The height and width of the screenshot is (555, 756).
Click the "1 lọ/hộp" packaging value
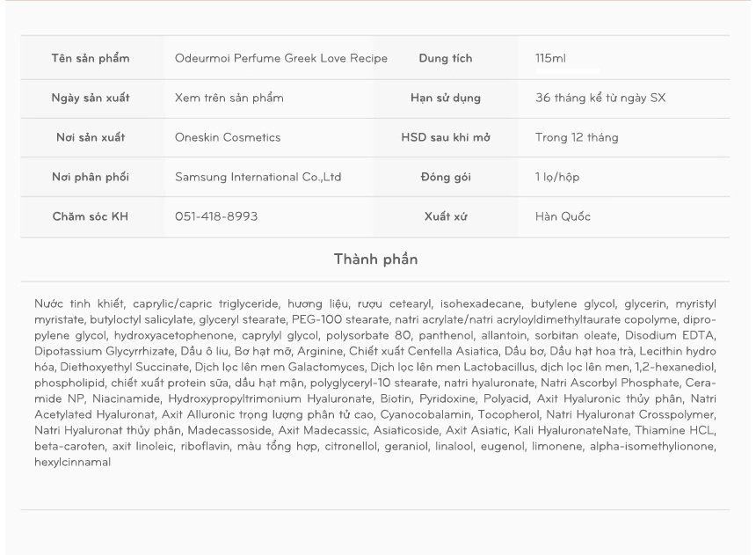(x=557, y=177)
